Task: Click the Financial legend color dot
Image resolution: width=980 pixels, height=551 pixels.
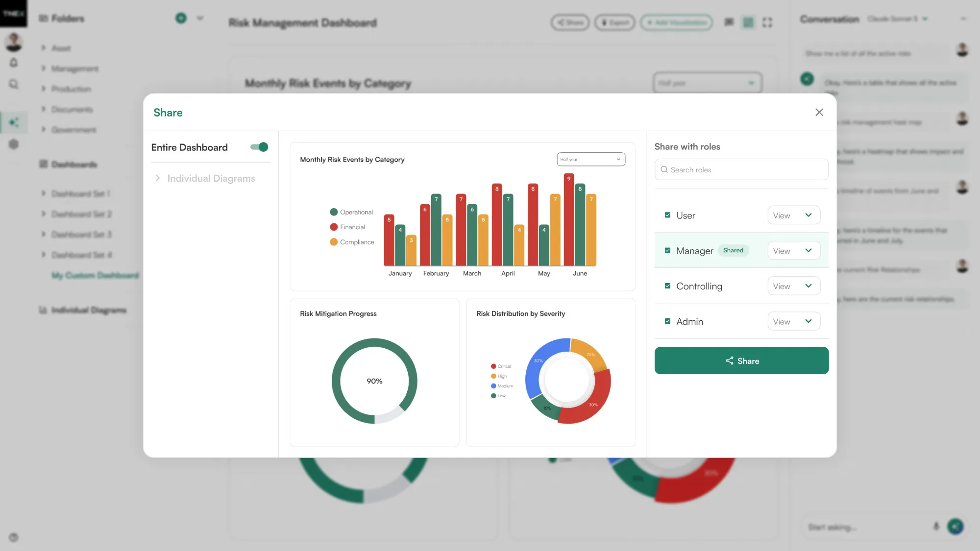Action: (334, 227)
